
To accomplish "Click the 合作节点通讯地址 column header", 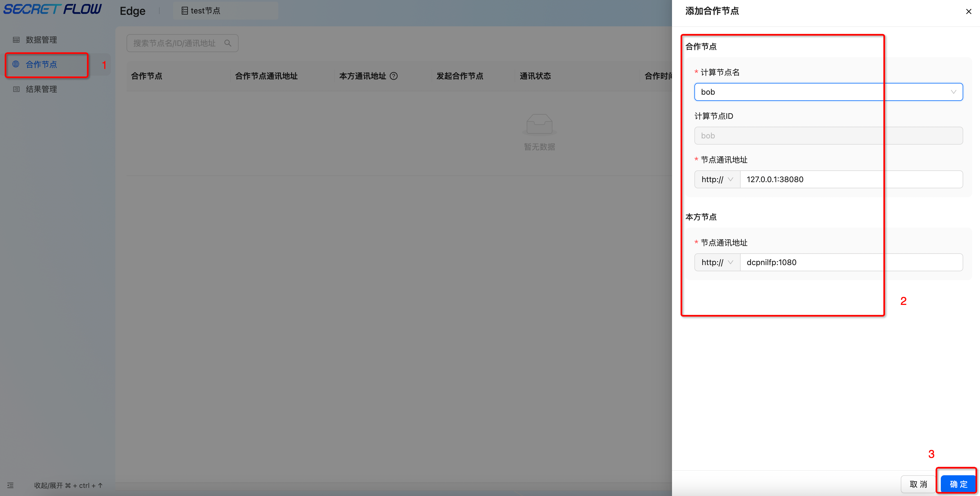I will 266,76.
